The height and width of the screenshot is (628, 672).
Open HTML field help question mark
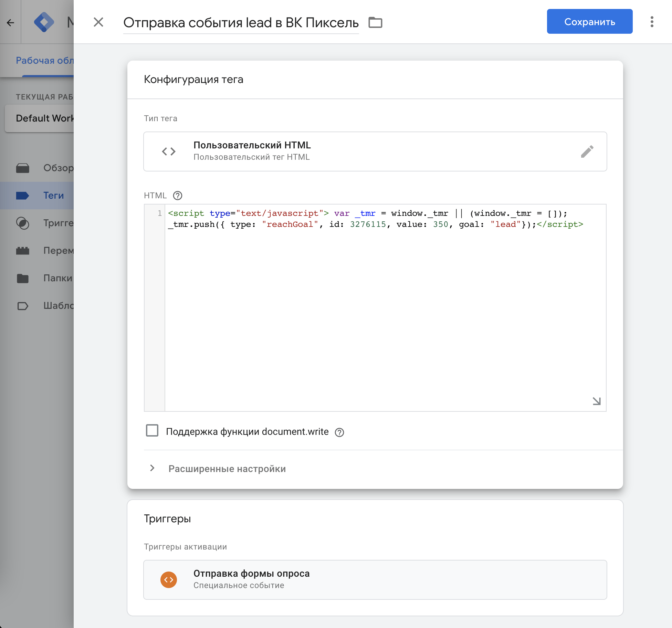(178, 196)
